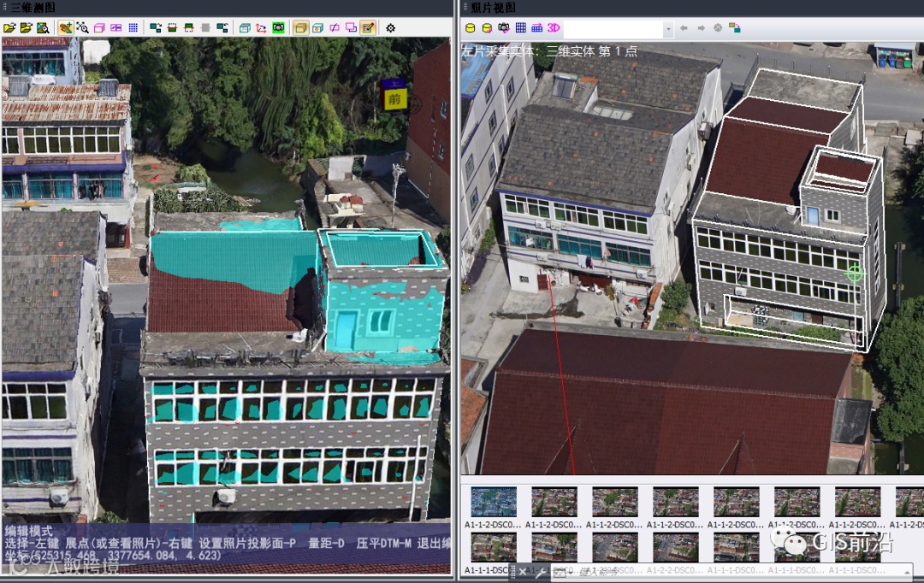This screenshot has height=583, width=924.
Task: Click the pink 3D box outline icon
Action: [99, 27]
